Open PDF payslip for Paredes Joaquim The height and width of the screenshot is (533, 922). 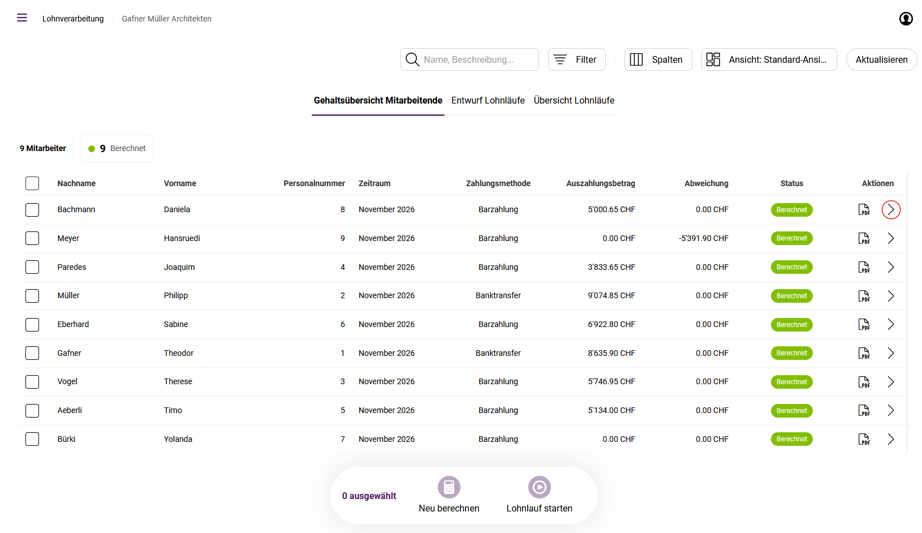[863, 267]
